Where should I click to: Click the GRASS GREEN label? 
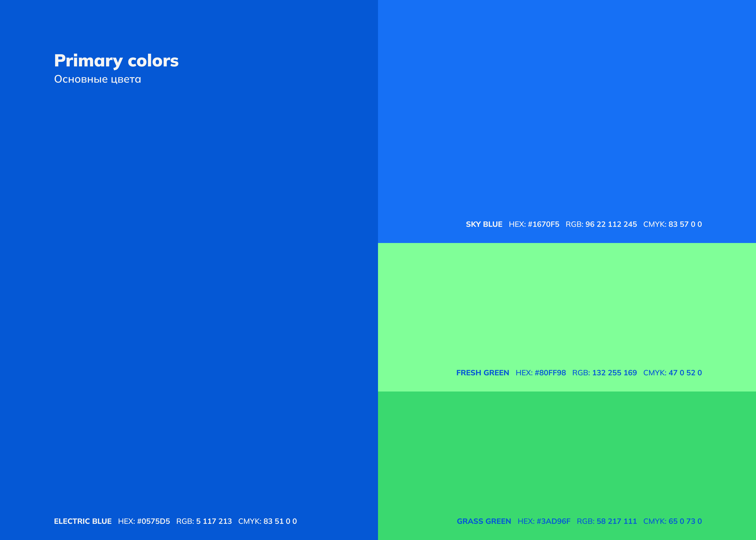click(484, 521)
